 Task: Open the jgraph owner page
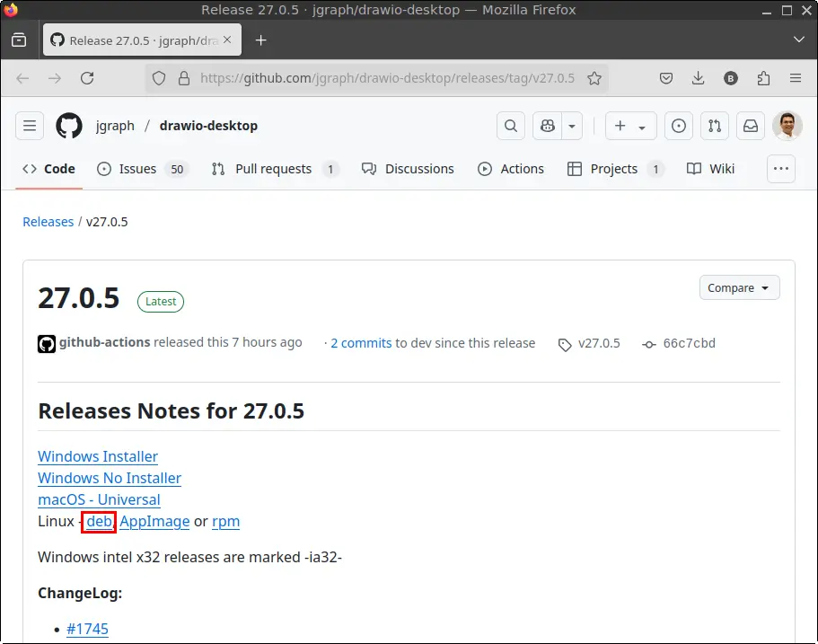tap(115, 126)
